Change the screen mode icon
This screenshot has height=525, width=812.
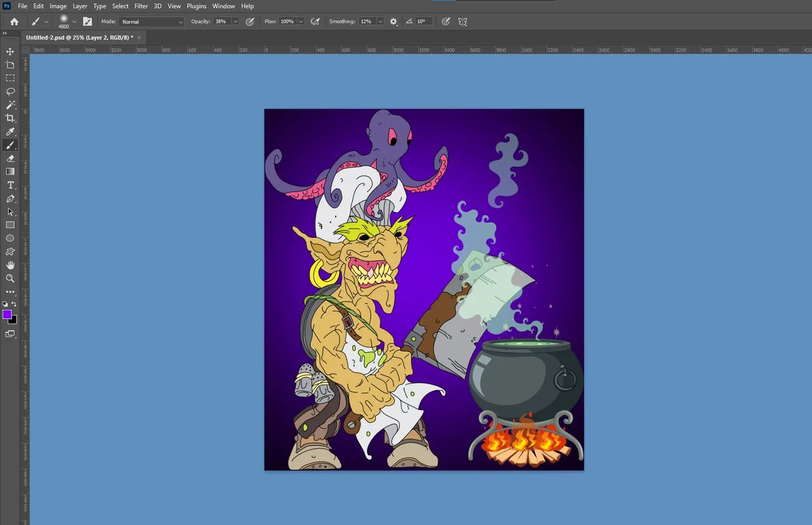10,334
